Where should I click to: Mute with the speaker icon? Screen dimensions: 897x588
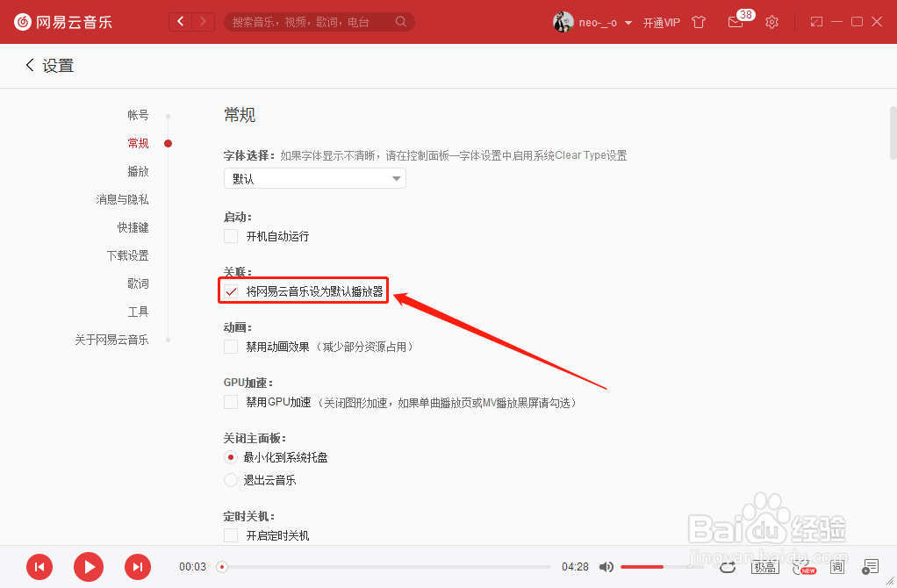coord(606,567)
